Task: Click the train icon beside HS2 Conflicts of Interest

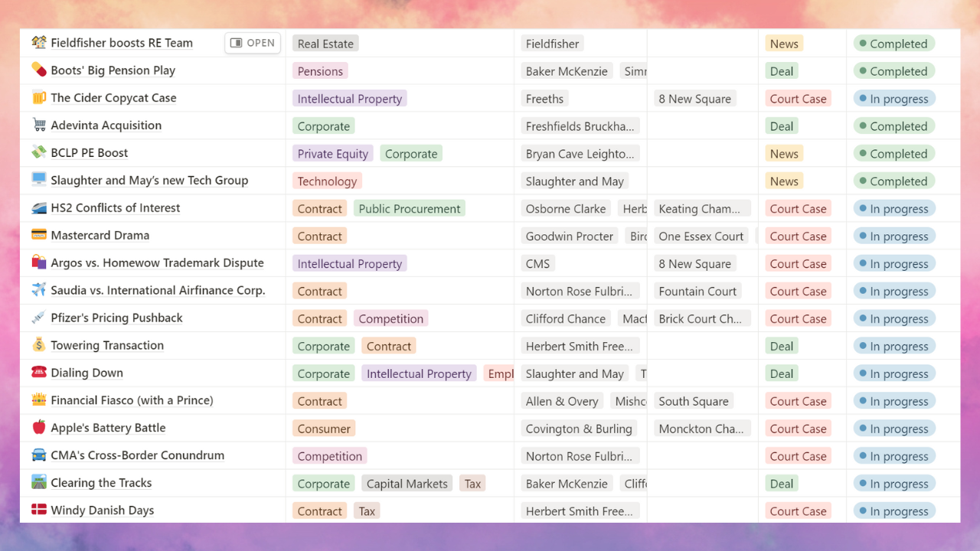Action: 39,208
